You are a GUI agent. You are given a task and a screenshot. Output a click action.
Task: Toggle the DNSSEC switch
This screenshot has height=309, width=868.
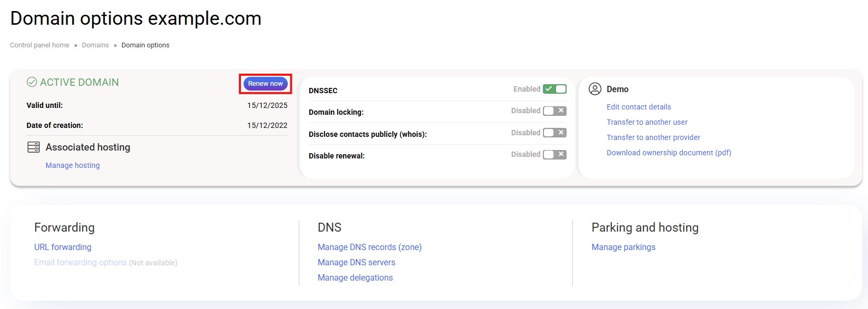pyautogui.click(x=554, y=89)
